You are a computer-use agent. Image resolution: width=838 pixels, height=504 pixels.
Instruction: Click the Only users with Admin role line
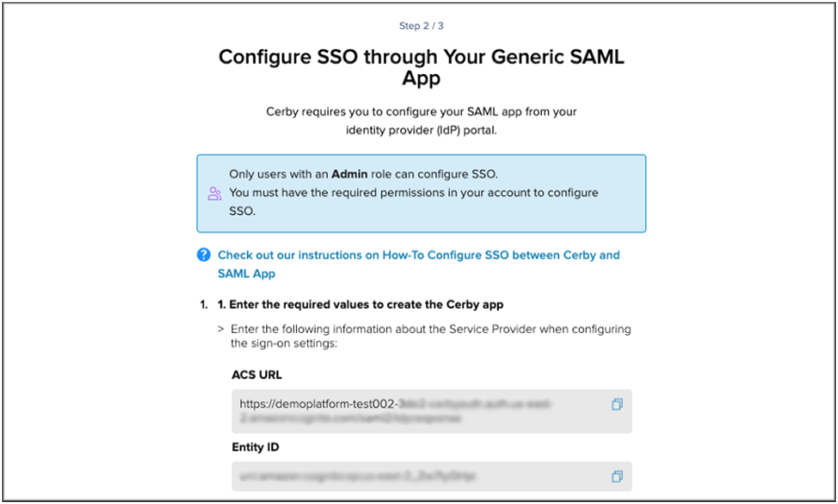tap(364, 175)
